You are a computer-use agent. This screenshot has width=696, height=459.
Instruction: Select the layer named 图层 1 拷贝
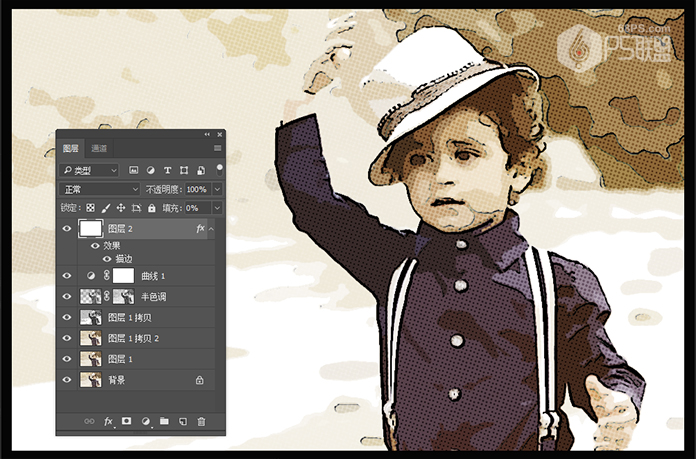130,317
